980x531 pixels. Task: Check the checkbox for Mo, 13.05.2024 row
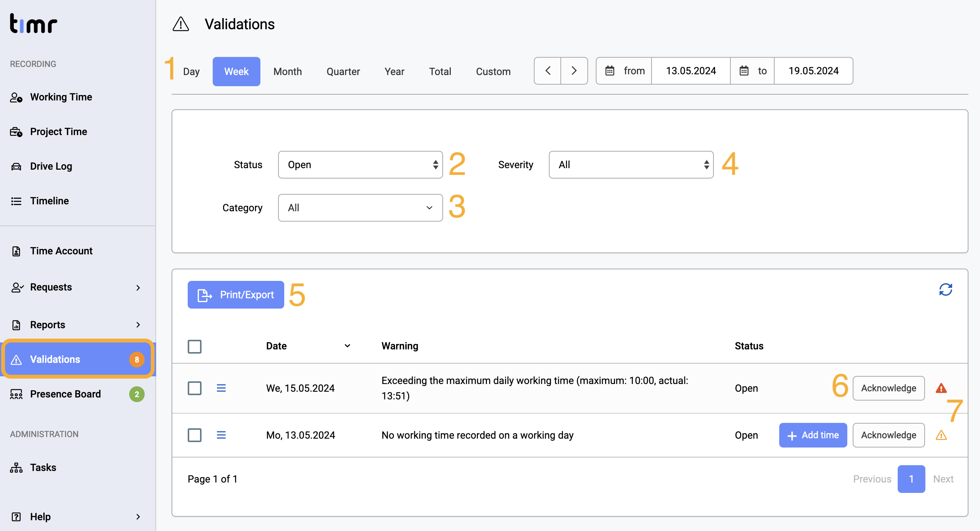coord(195,435)
